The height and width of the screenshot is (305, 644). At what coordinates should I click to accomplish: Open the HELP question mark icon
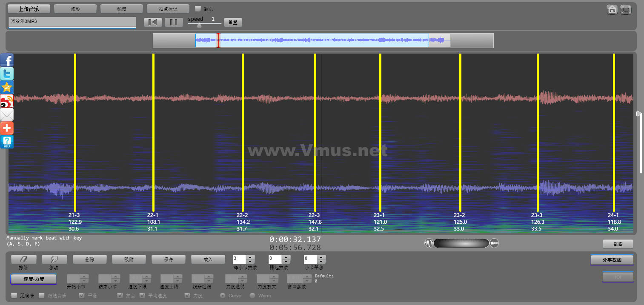[7, 142]
